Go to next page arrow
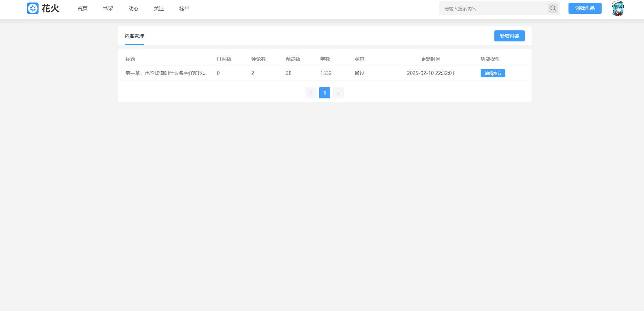 (x=339, y=93)
